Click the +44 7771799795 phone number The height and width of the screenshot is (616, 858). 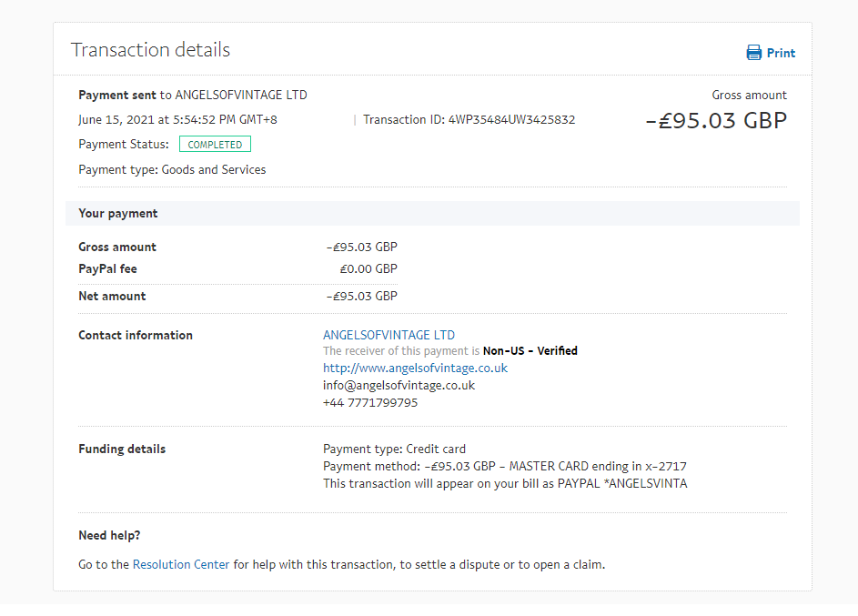point(370,402)
